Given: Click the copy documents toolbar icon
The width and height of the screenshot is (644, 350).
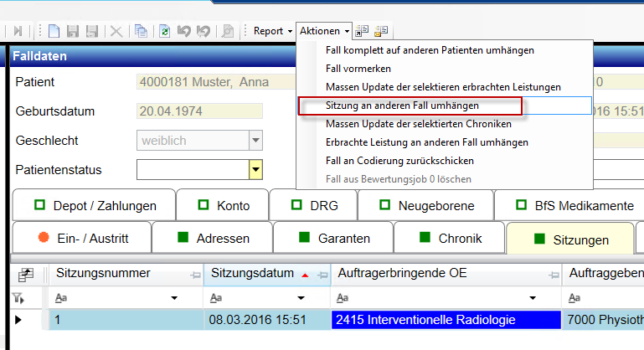Looking at the screenshot, I should (141, 31).
